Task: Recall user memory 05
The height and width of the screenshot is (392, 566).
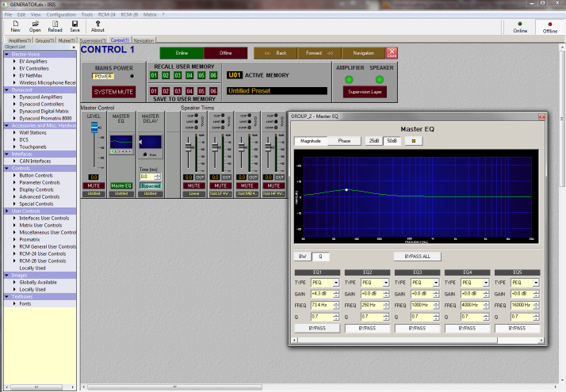Action: coord(201,75)
